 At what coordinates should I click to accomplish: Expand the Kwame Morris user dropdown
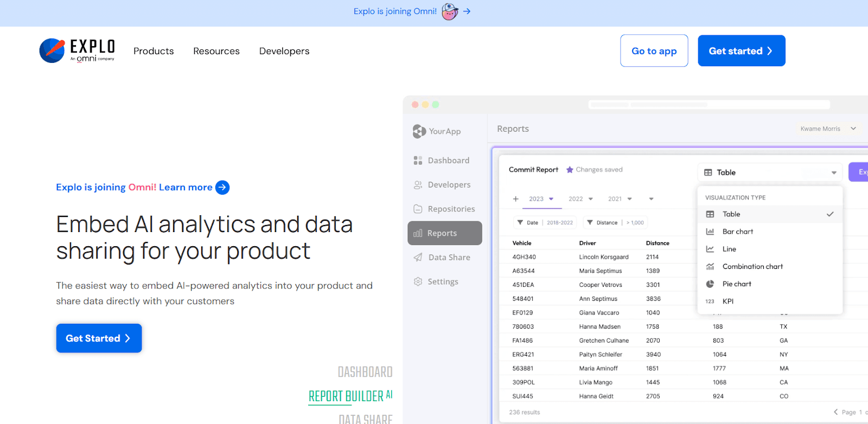pos(853,129)
